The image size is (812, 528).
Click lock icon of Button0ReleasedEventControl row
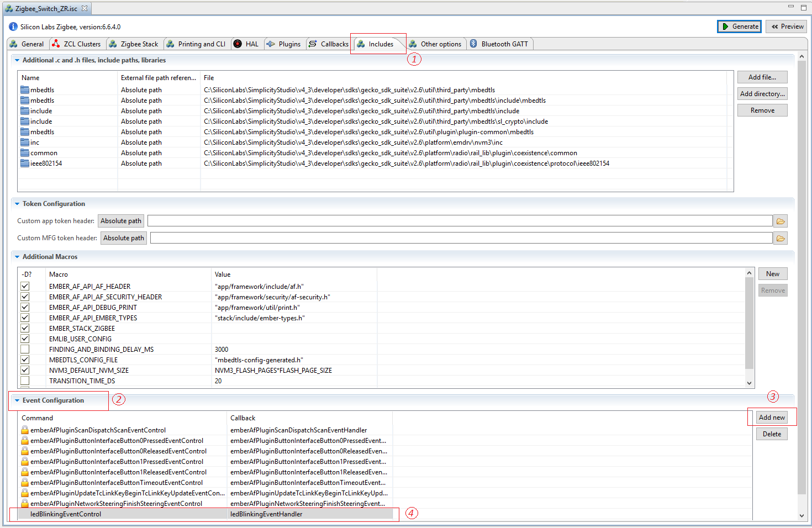click(25, 451)
